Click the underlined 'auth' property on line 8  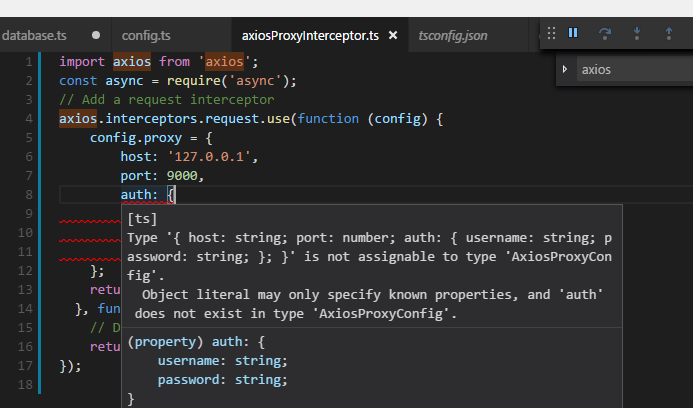point(136,195)
